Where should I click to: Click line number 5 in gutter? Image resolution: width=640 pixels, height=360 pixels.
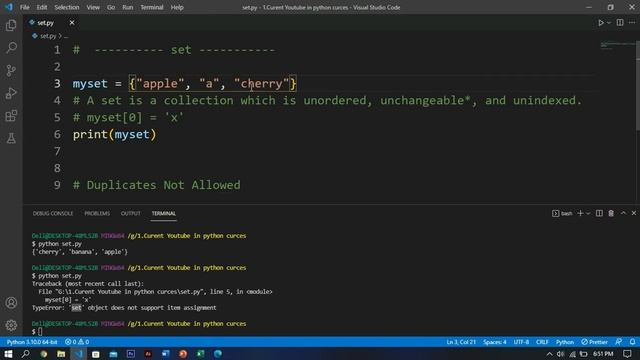point(57,118)
